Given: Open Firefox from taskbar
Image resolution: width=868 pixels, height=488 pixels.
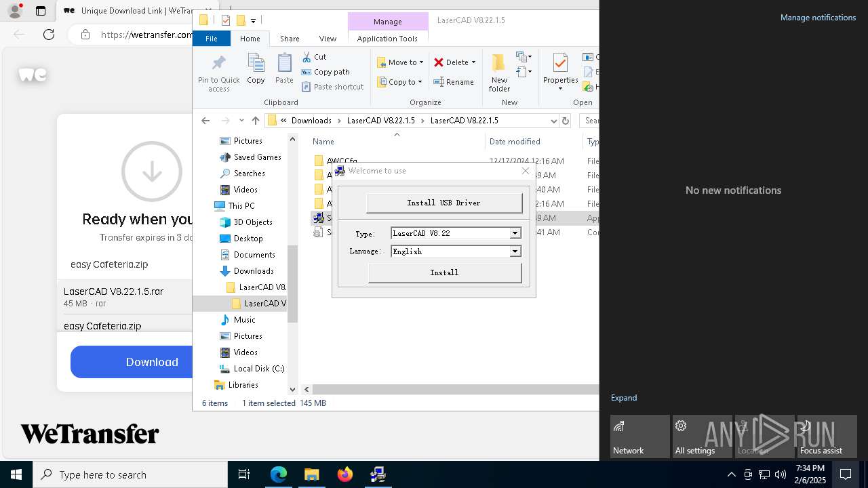Looking at the screenshot, I should (345, 474).
